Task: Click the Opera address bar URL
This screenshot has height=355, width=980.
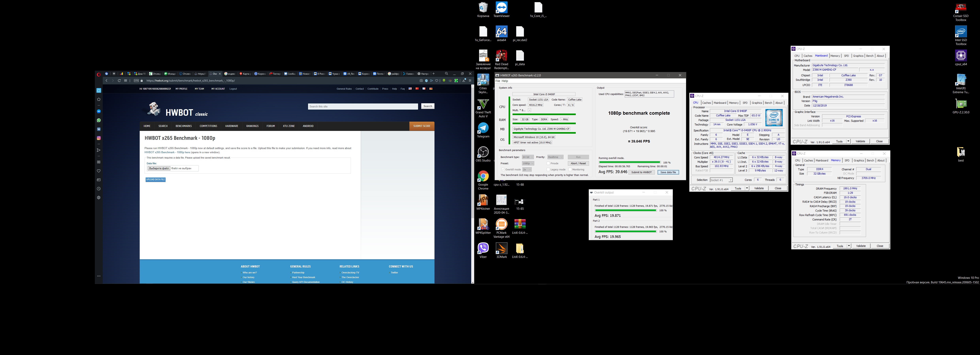Action: point(191,81)
